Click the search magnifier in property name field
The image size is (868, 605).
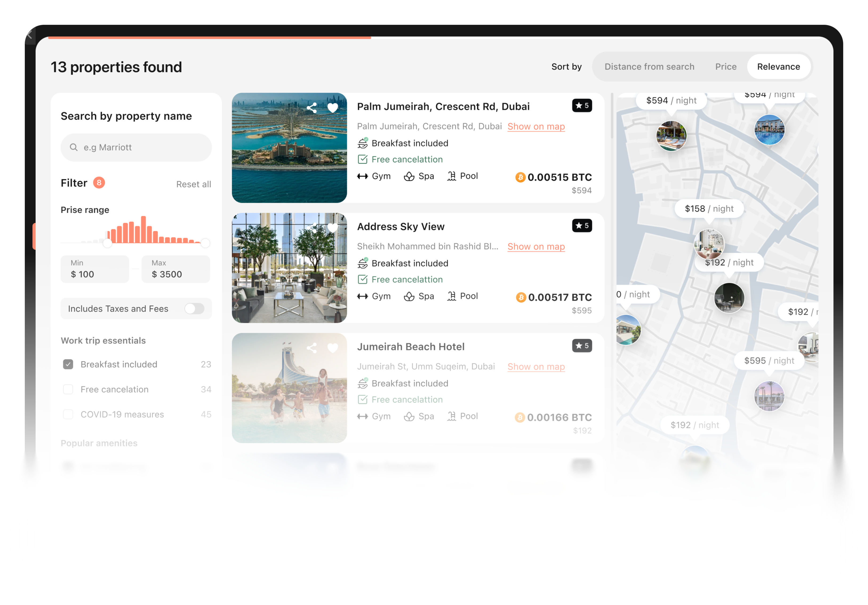(74, 147)
